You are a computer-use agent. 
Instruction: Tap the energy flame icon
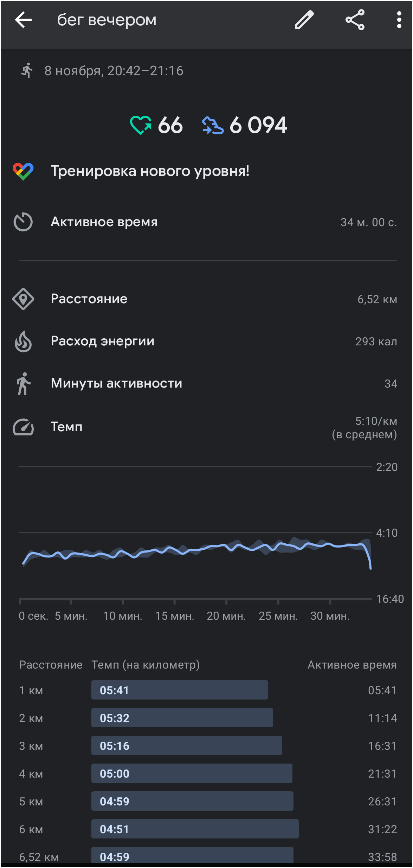[x=23, y=341]
